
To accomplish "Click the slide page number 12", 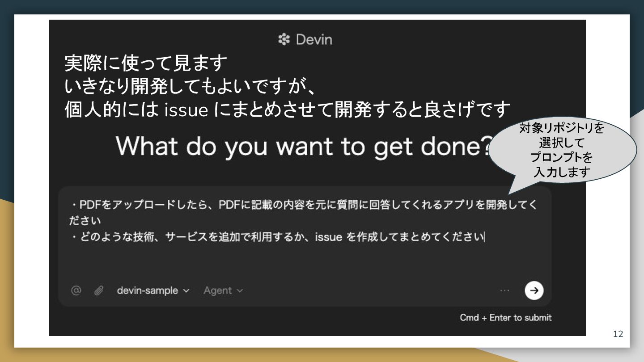I will [x=618, y=334].
